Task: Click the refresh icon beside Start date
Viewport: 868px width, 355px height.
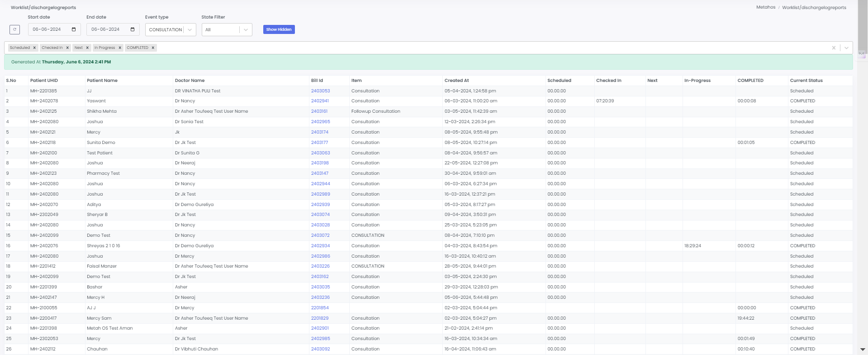Action: click(x=14, y=29)
